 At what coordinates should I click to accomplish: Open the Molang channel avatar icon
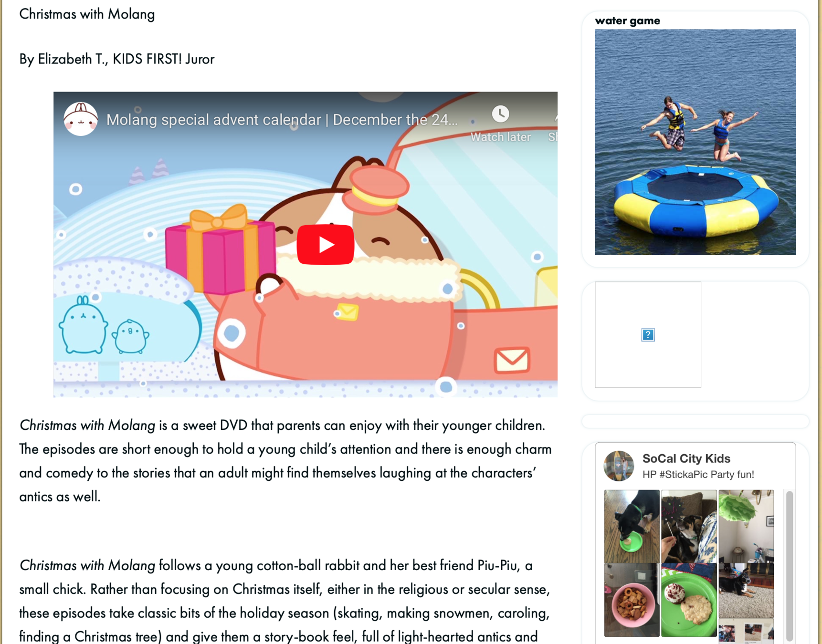coord(81,119)
